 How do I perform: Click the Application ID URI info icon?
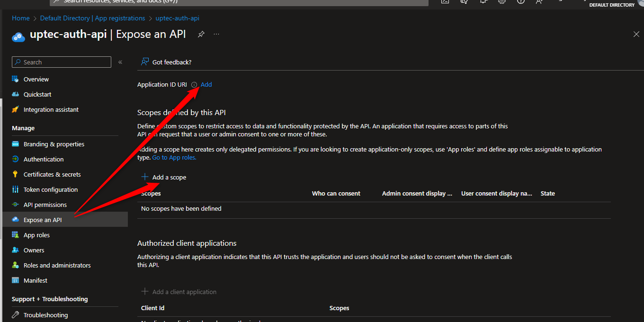click(x=194, y=85)
